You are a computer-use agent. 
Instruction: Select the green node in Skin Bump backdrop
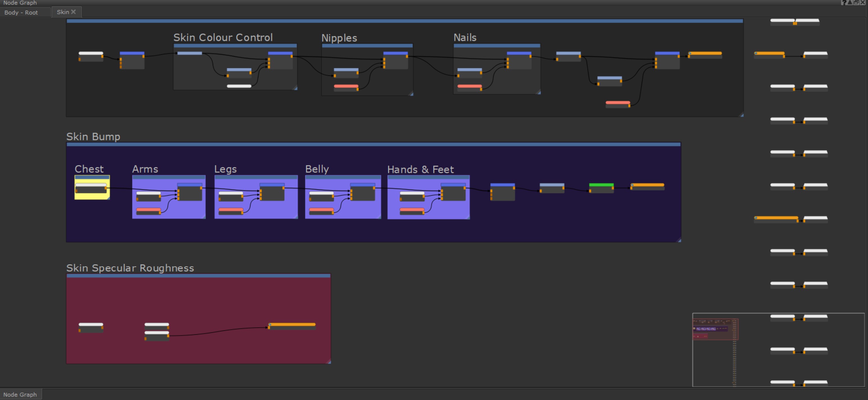coord(601,188)
